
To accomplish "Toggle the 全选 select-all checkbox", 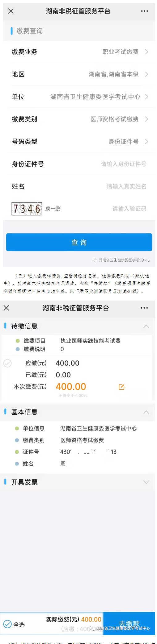I will coord(7,624).
